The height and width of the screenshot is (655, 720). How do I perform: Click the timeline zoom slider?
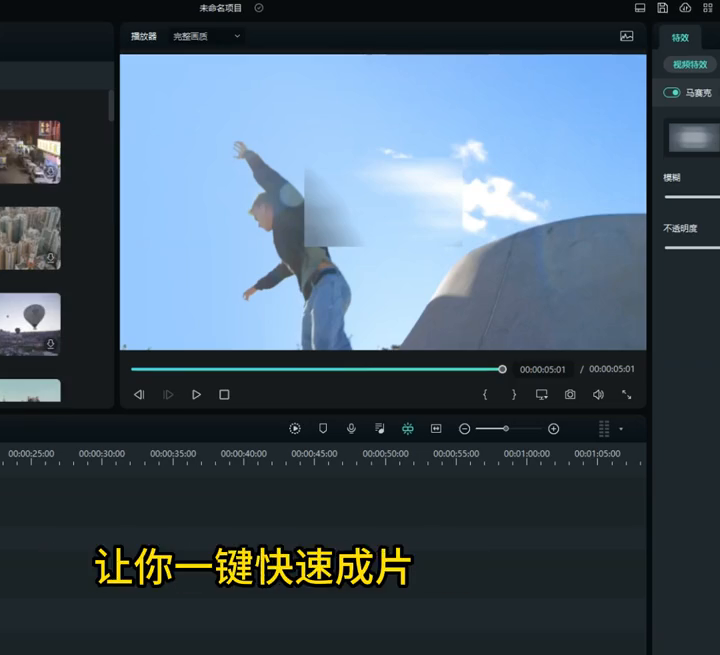(x=507, y=428)
